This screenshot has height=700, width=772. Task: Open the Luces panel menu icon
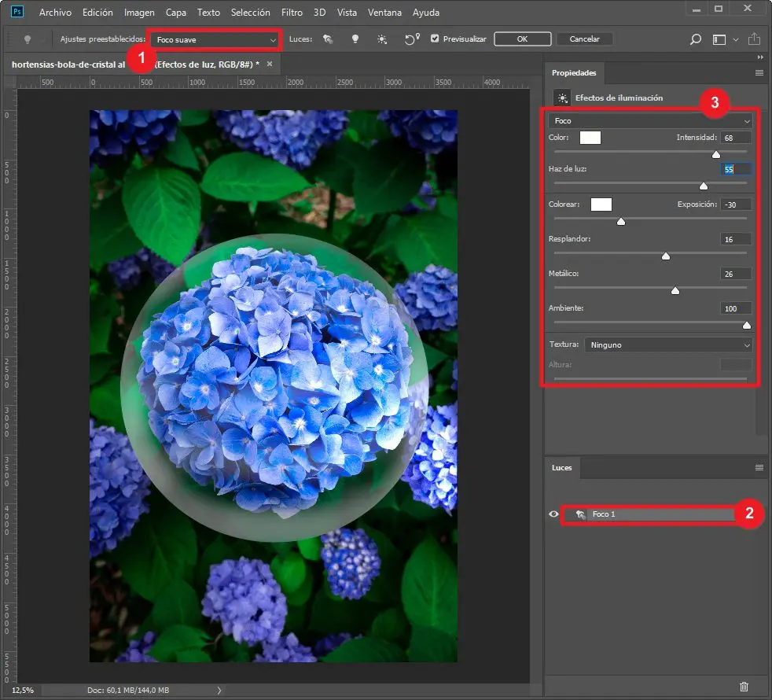[x=759, y=467]
